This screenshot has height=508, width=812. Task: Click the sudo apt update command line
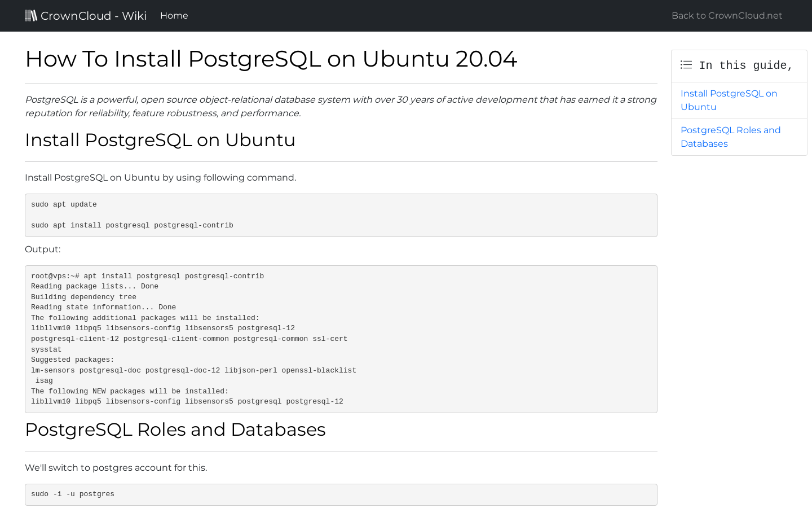pyautogui.click(x=64, y=204)
